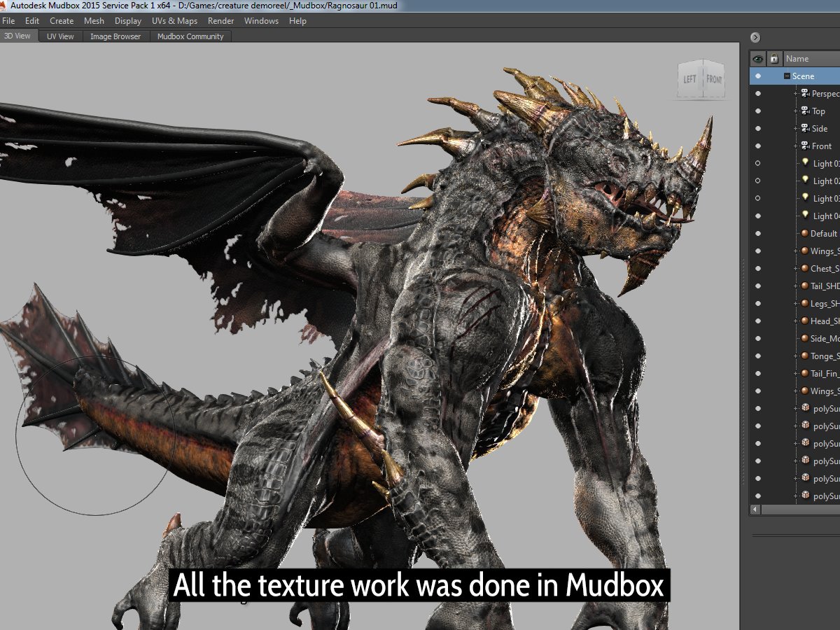Click the Legs_SH material sphere icon
This screenshot has height=630, width=840.
pyautogui.click(x=805, y=303)
